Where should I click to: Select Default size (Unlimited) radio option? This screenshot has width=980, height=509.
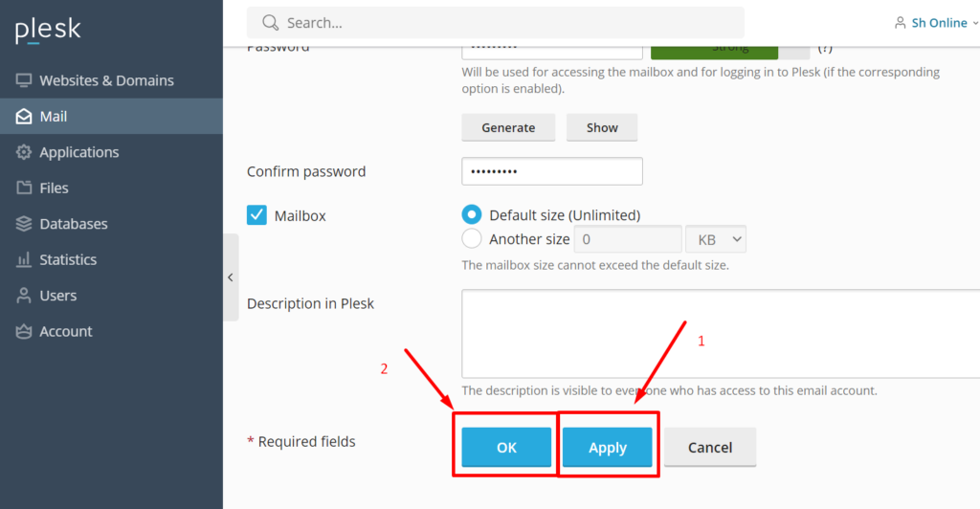(471, 214)
